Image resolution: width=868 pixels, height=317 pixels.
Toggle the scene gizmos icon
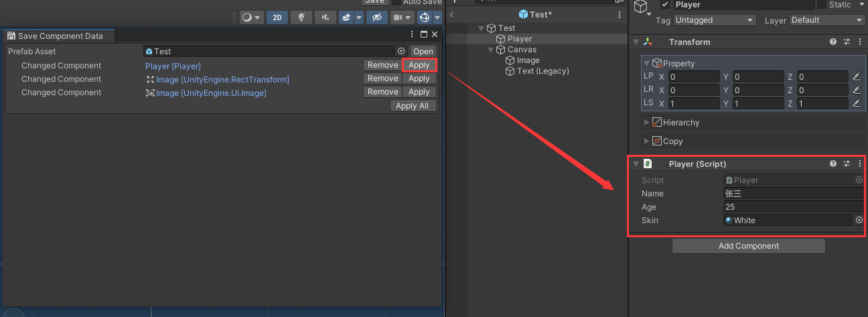pos(424,17)
